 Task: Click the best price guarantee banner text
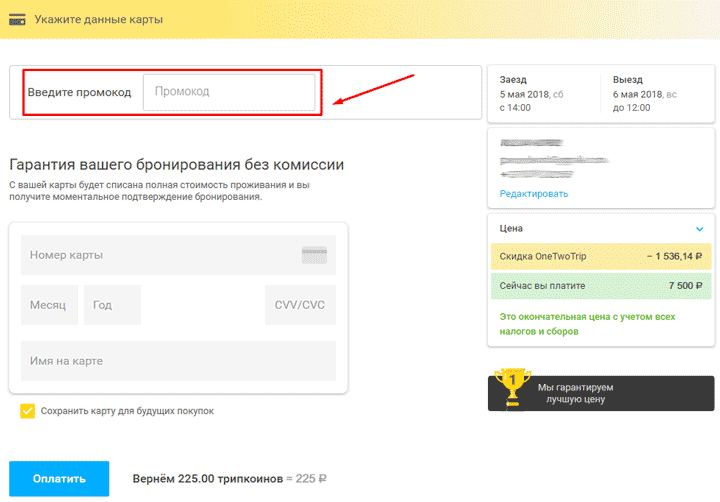[575, 393]
